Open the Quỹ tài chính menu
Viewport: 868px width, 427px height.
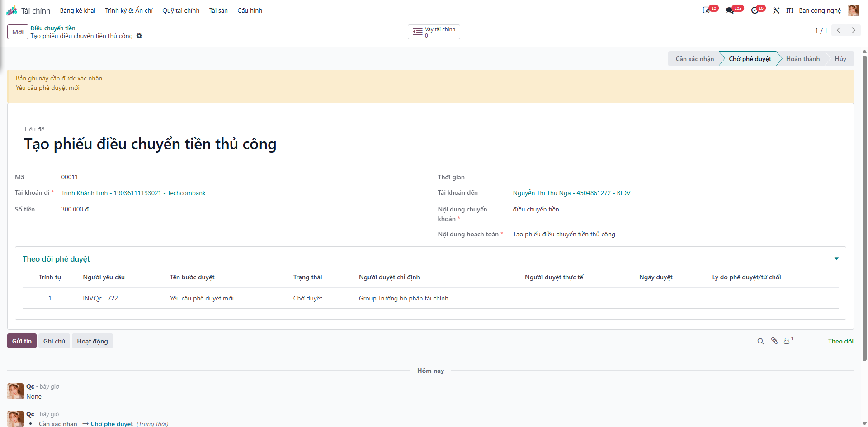tap(181, 10)
